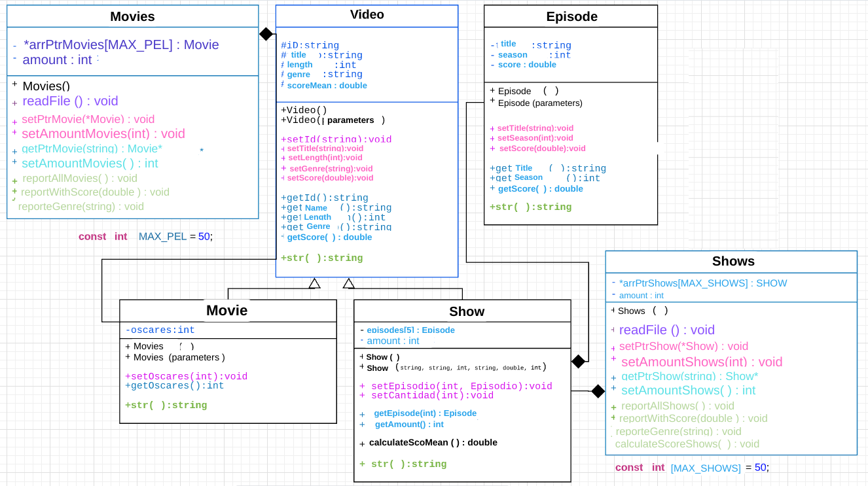Select the Movie class title
The image size is (868, 486).
227,310
